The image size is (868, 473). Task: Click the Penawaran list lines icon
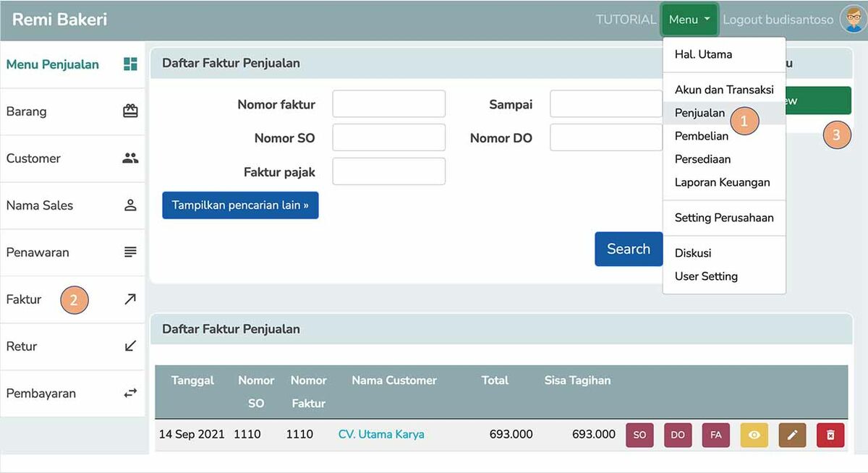130,252
